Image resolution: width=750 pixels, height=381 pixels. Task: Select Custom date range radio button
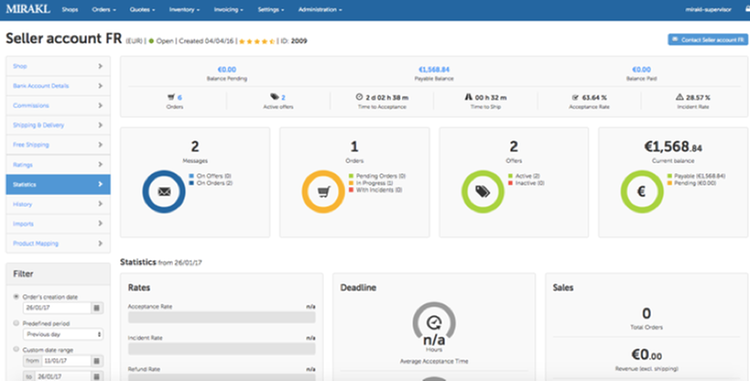coord(16,349)
